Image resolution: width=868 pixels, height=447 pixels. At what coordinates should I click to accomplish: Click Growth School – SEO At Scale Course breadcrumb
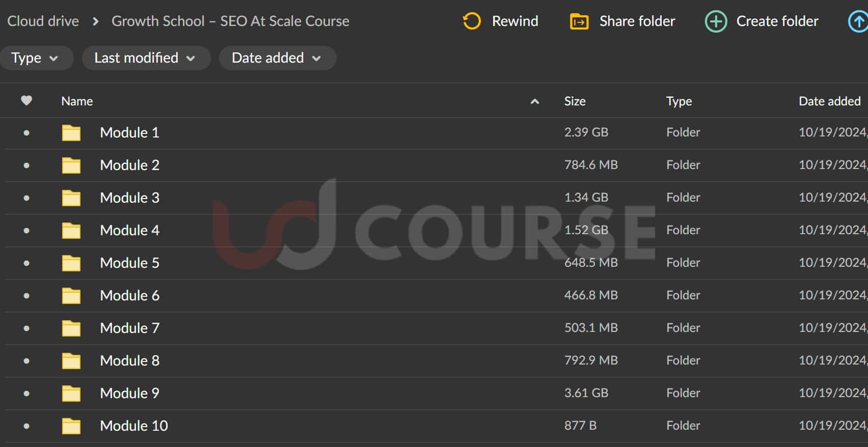[x=230, y=21]
